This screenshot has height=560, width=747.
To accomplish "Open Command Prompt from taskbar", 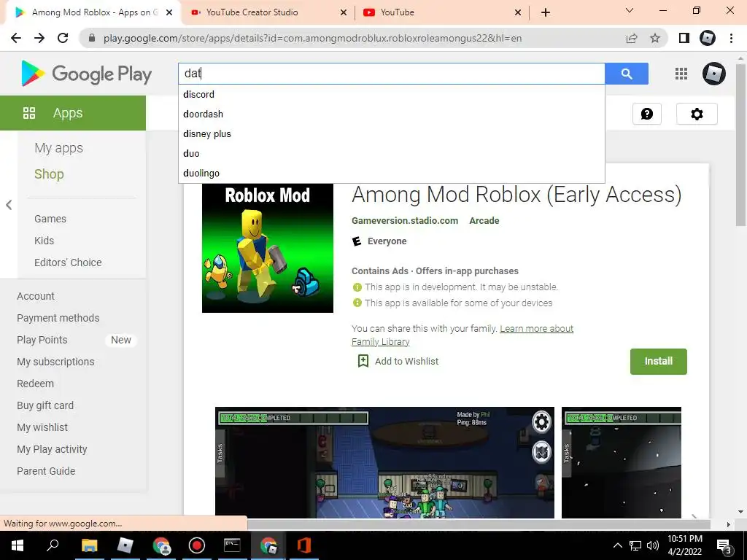I will (232, 545).
